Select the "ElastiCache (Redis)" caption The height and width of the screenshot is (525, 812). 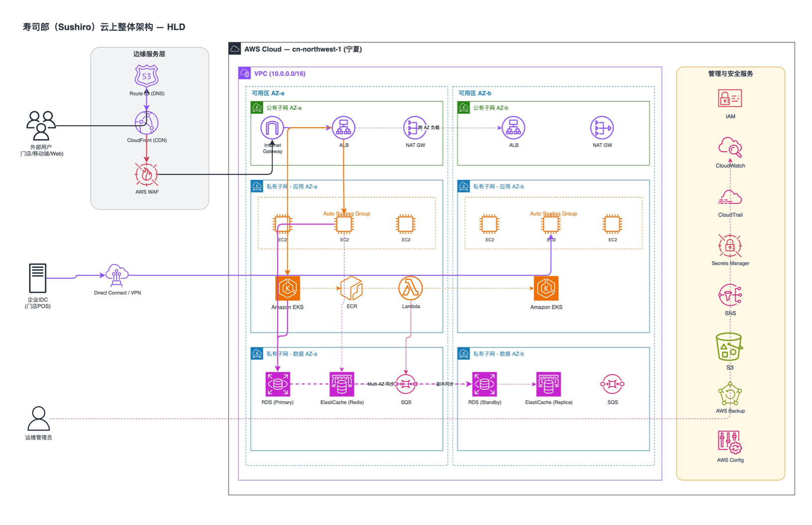pyautogui.click(x=342, y=402)
